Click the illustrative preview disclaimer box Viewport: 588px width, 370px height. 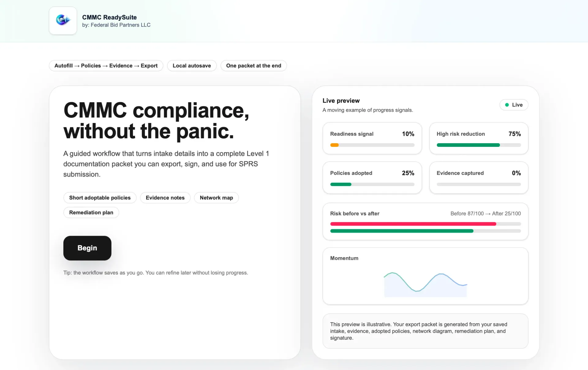(x=425, y=331)
